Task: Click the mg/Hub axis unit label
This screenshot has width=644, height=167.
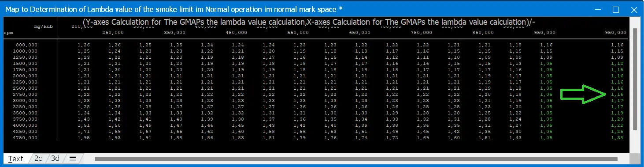Action: (x=43, y=26)
